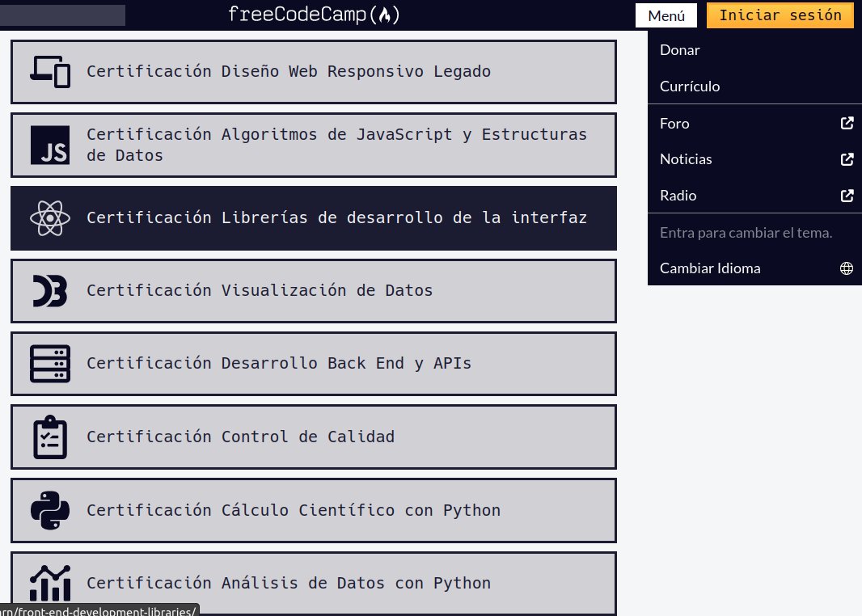Open Currículo in the menu
This screenshot has width=862, height=616.
pos(754,86)
